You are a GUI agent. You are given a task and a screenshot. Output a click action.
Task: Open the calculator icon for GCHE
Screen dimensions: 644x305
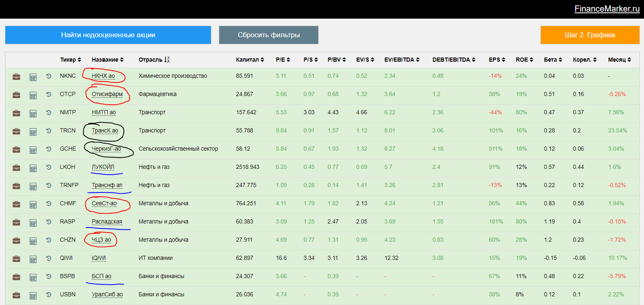tap(33, 150)
